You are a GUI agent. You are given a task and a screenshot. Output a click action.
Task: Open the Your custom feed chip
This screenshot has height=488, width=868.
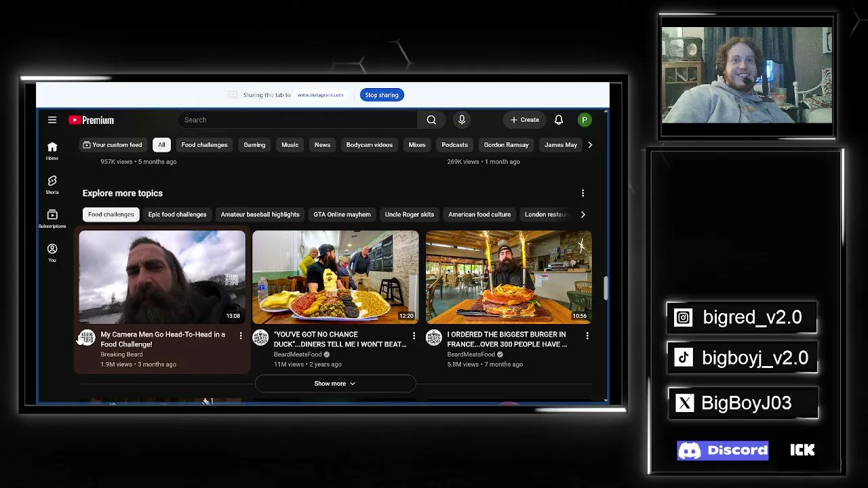tap(113, 145)
